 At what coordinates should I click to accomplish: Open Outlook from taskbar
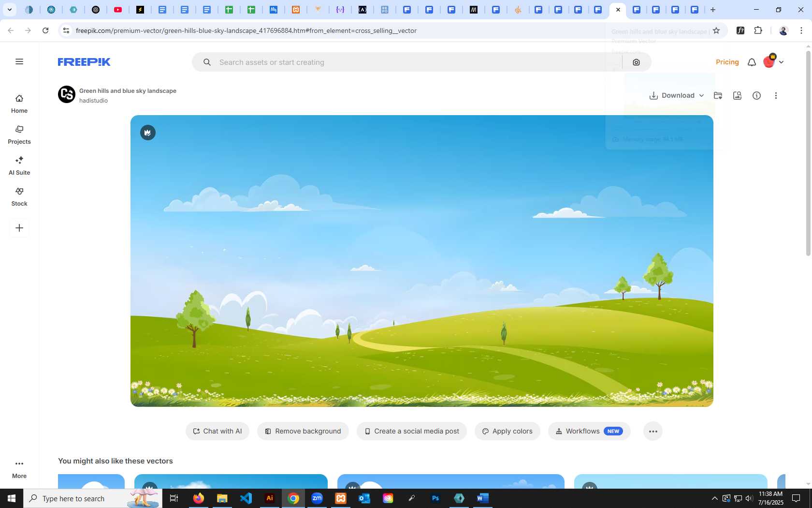point(364,498)
